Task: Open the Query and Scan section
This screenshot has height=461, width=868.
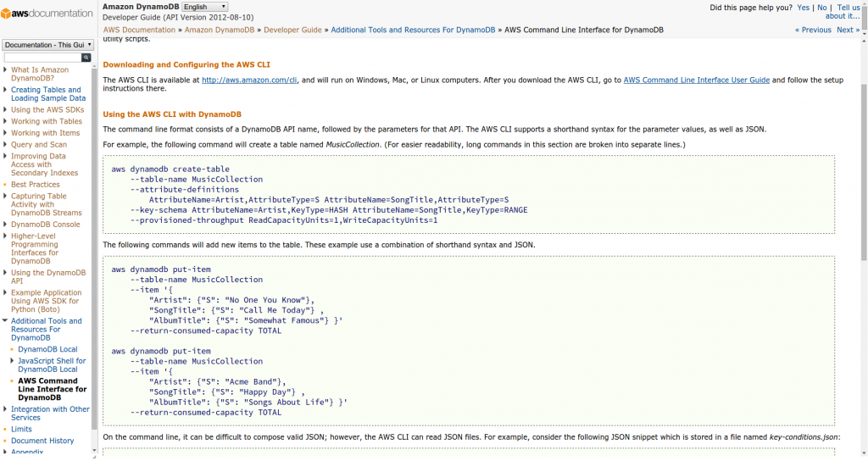Action: (39, 144)
